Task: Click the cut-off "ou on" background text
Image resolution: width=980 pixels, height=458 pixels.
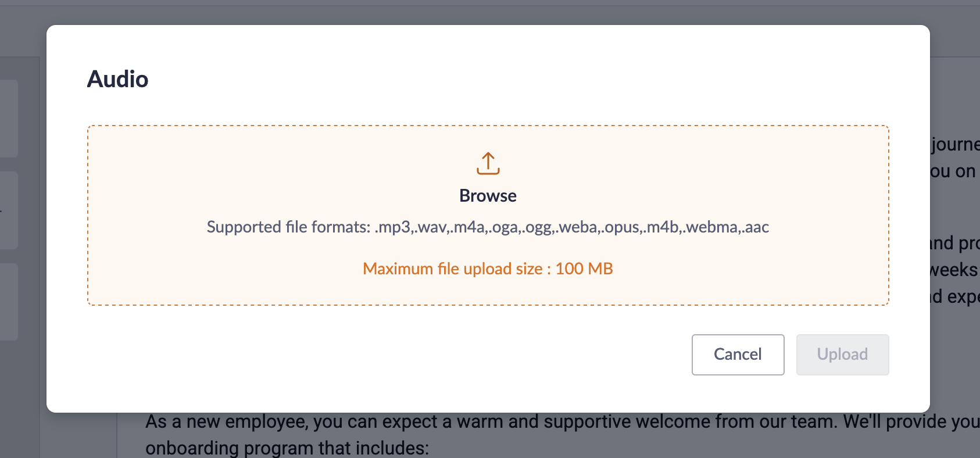Action: [x=953, y=171]
